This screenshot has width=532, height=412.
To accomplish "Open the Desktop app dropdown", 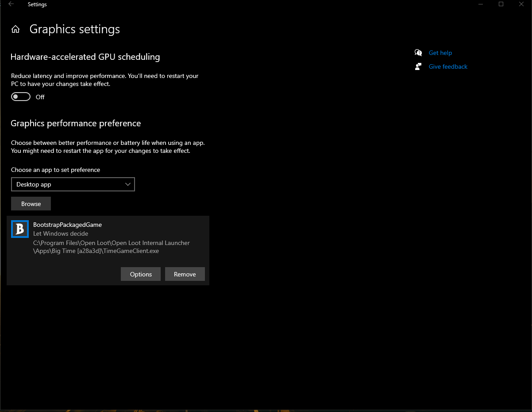I will point(73,184).
